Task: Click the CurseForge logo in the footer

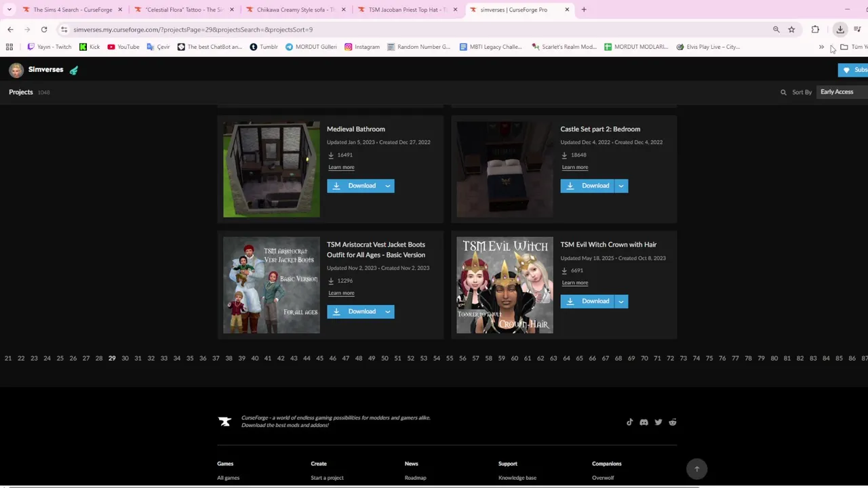Action: [x=224, y=422]
